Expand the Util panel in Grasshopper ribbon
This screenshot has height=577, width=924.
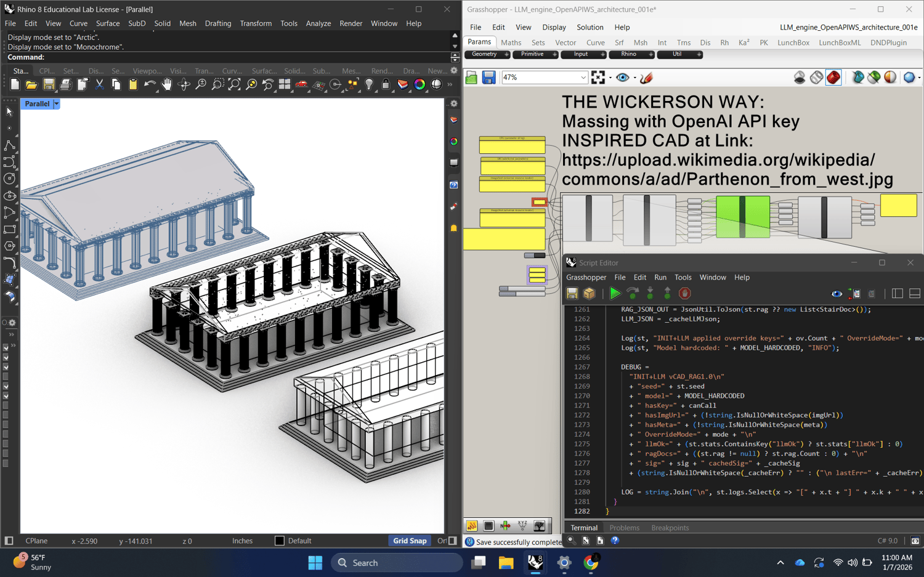tap(699, 55)
